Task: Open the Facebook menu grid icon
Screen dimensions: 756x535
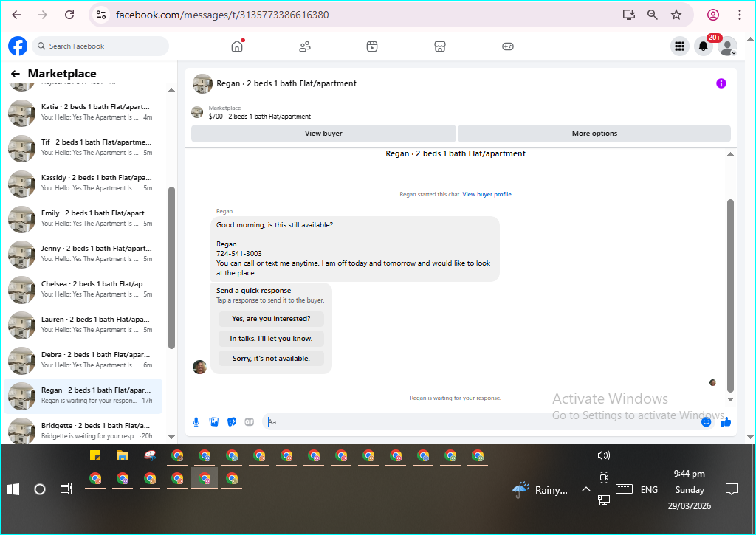Action: click(x=680, y=46)
